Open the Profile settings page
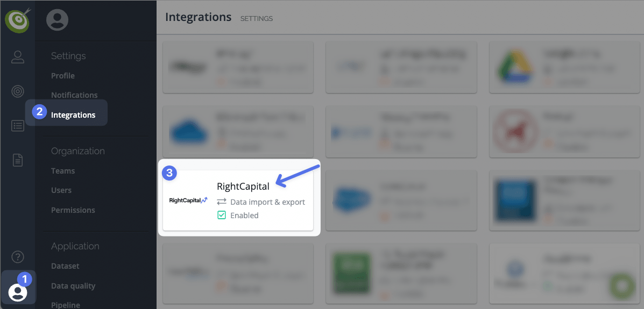This screenshot has width=644, height=309. [x=63, y=76]
